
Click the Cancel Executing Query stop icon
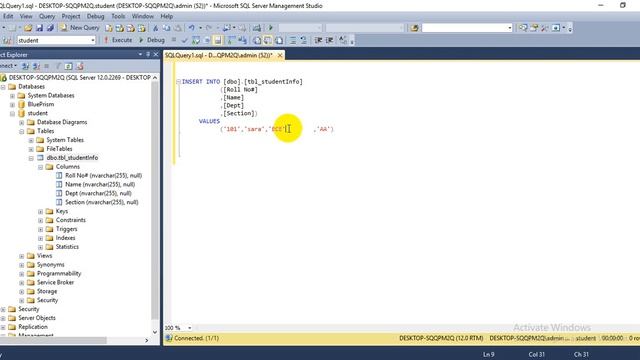174,40
